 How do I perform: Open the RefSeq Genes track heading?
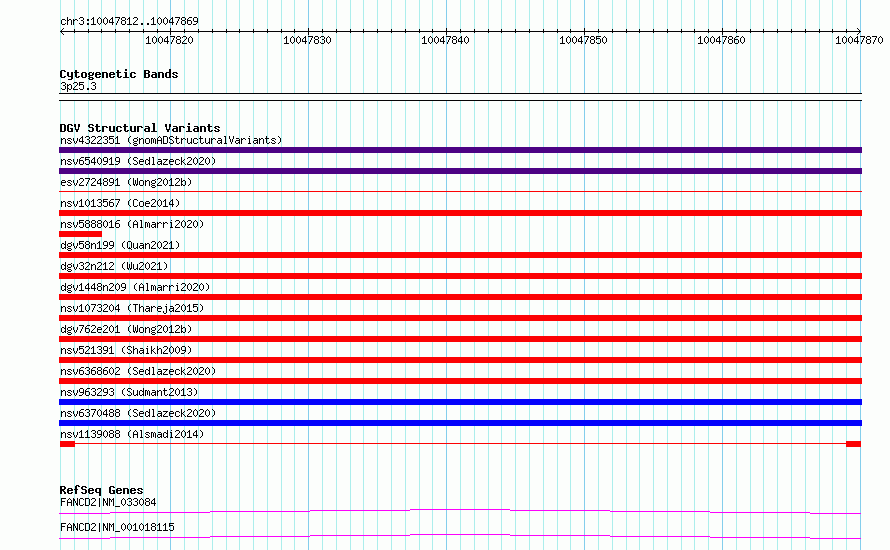tap(102, 490)
